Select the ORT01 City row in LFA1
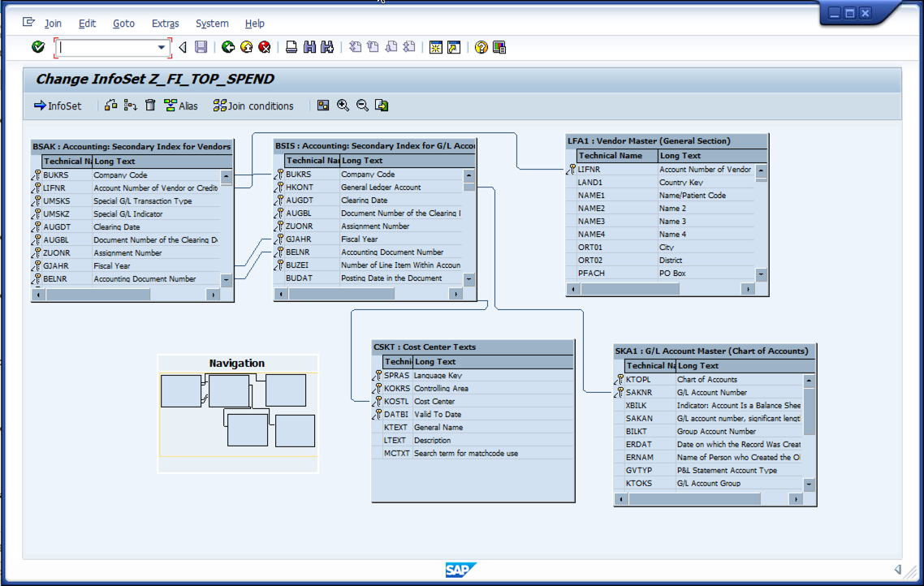The image size is (924, 586). (x=661, y=248)
